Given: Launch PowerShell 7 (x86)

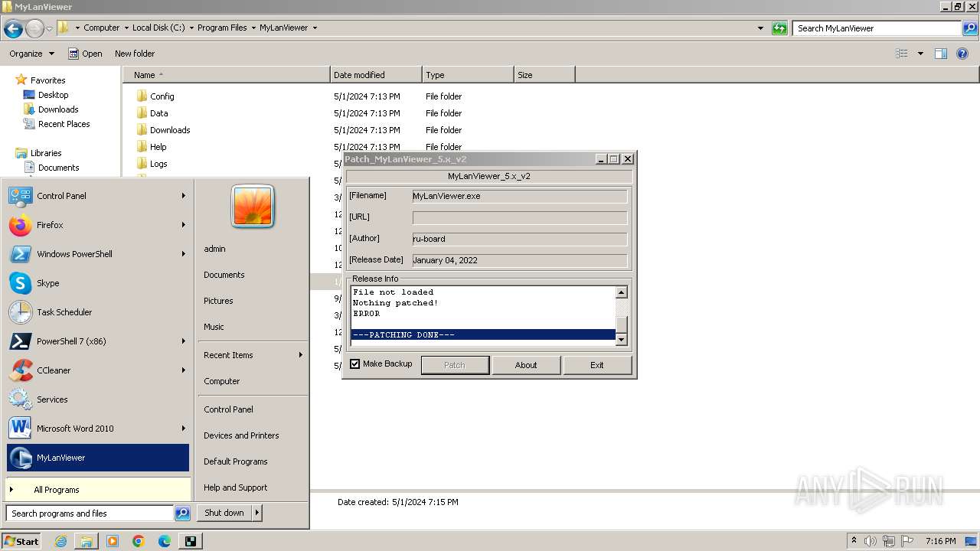Looking at the screenshot, I should 97,341.
